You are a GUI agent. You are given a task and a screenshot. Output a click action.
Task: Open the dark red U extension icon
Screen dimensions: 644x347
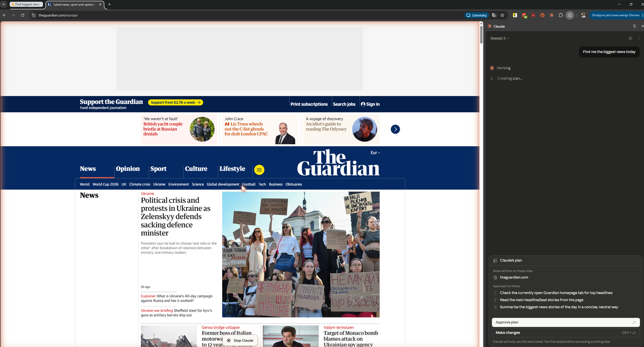[x=533, y=15]
